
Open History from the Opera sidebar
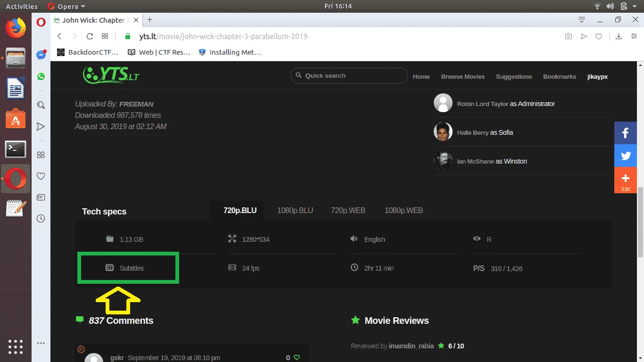point(41,219)
